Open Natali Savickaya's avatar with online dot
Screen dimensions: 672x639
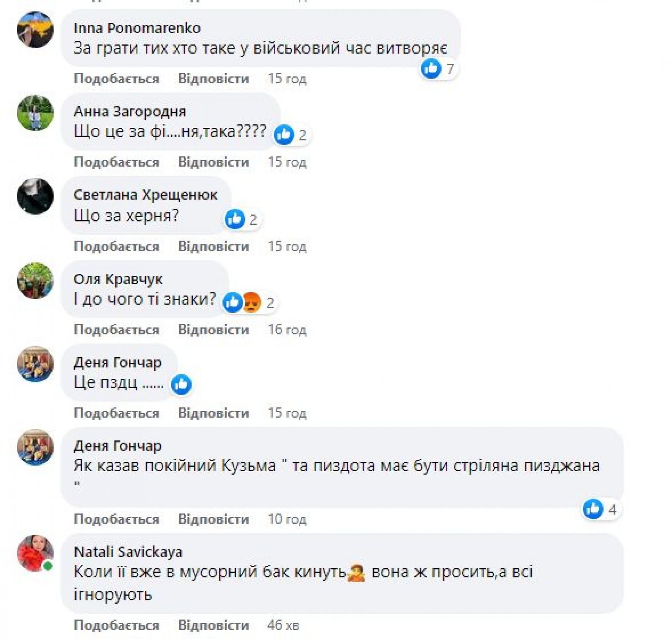[x=35, y=553]
